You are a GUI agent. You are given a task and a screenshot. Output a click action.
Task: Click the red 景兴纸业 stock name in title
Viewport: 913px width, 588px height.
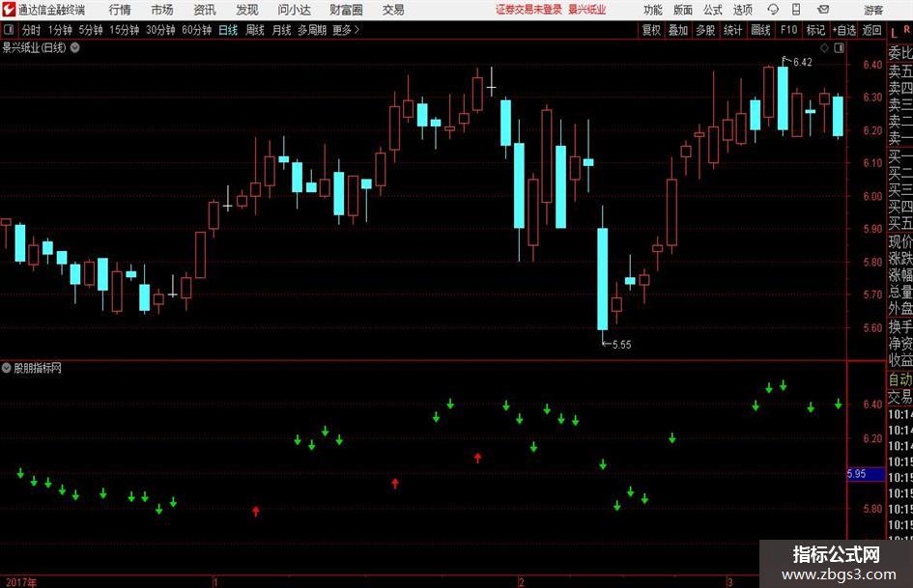pos(587,10)
